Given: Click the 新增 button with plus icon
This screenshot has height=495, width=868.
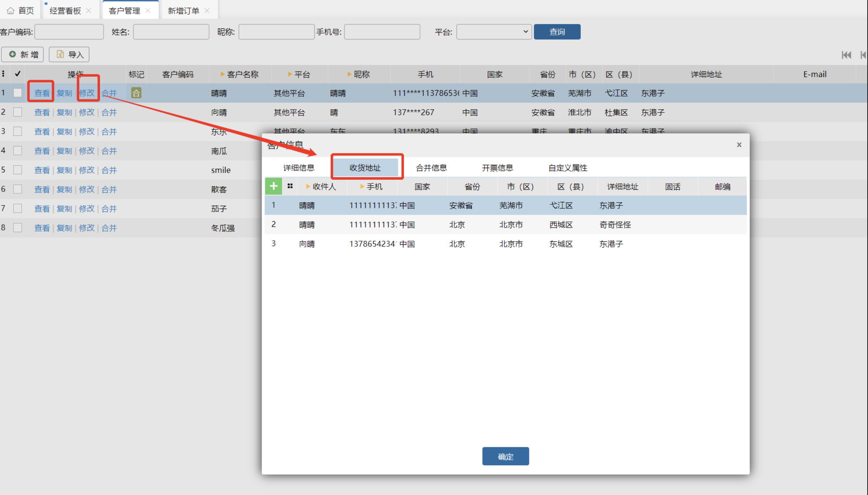Looking at the screenshot, I should [x=22, y=54].
